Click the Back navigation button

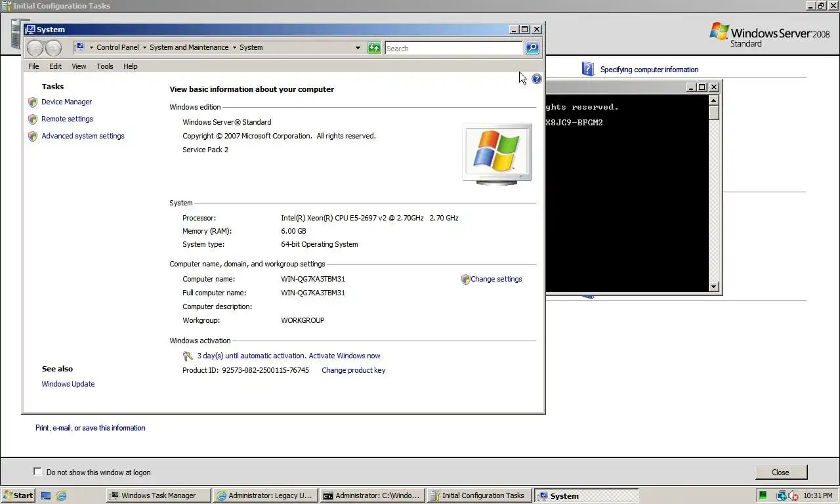click(x=35, y=48)
